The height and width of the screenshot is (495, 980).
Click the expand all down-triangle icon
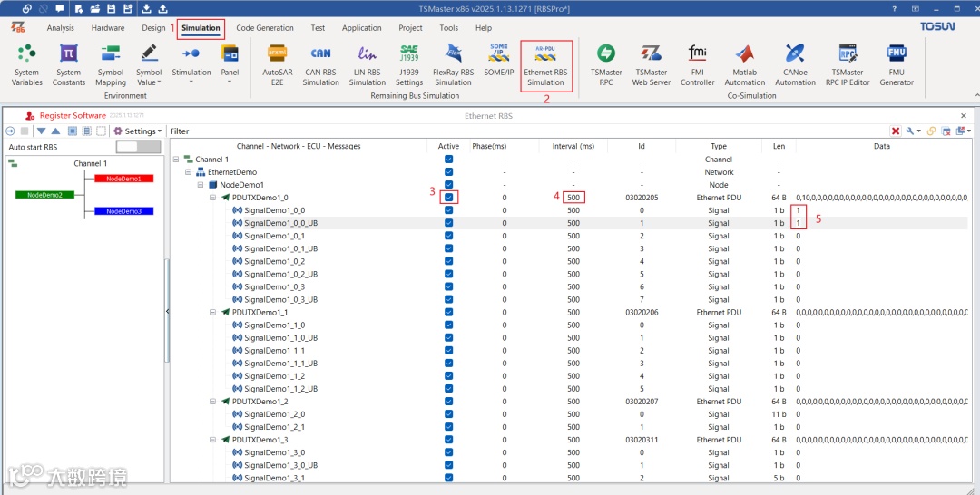41,131
